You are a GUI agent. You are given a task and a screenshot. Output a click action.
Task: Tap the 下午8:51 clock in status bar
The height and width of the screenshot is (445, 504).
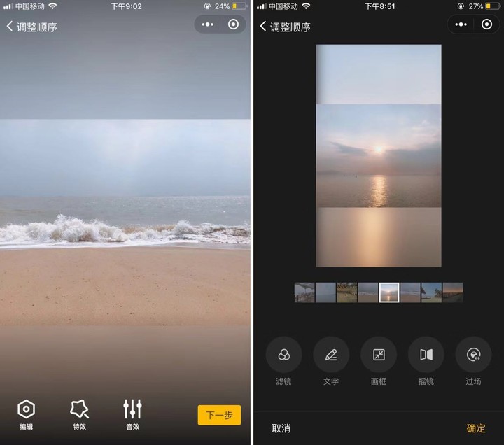[x=380, y=6]
